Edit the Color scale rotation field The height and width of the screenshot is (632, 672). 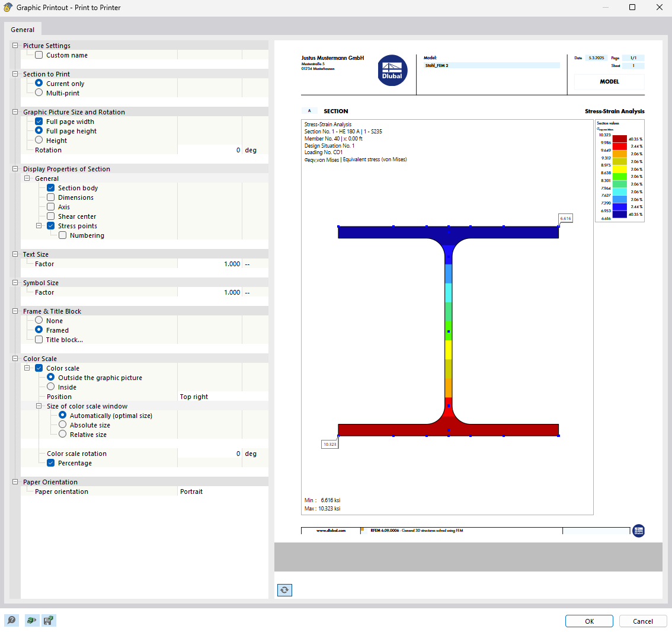(x=210, y=454)
